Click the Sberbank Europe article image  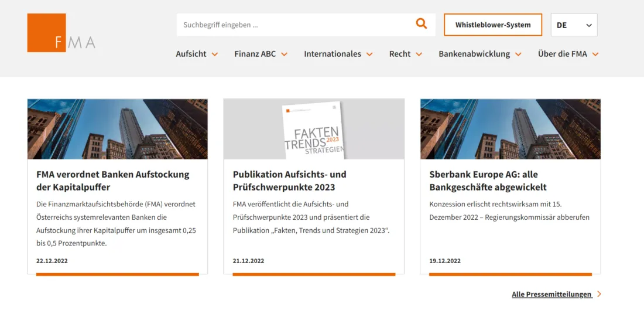click(x=510, y=129)
